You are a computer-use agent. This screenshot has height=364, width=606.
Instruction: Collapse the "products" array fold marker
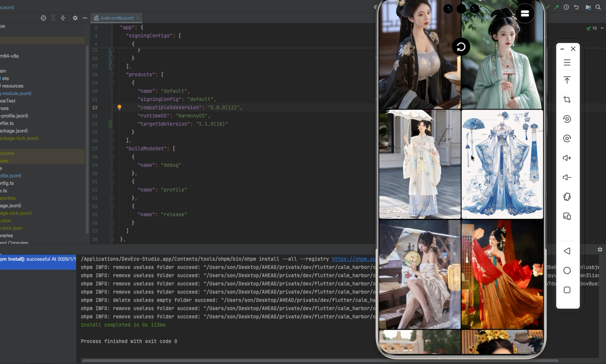[112, 75]
